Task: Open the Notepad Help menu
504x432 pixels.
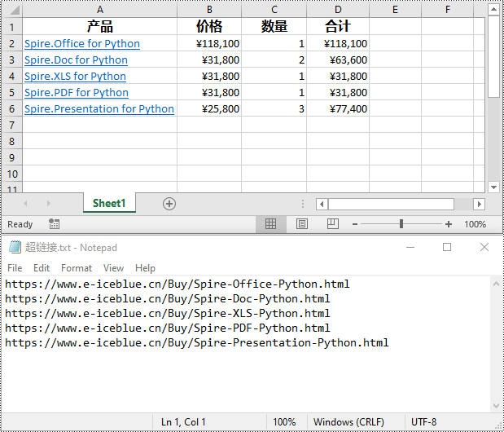Action: coord(145,268)
